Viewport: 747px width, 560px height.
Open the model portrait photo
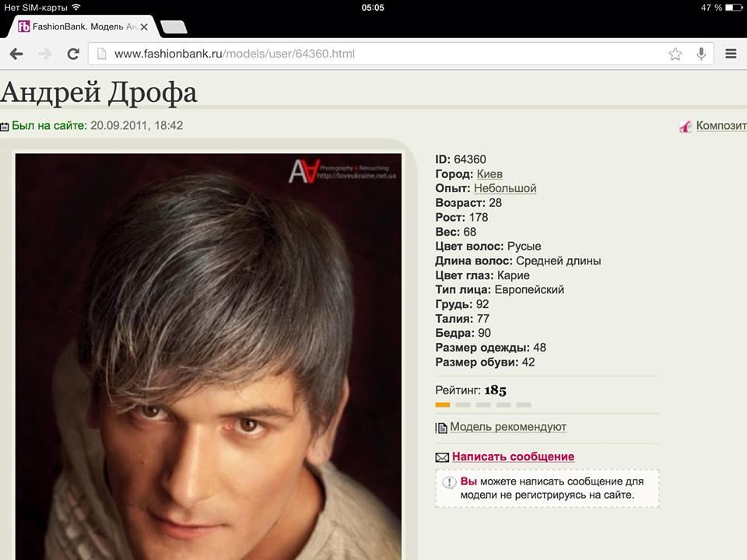point(209,356)
